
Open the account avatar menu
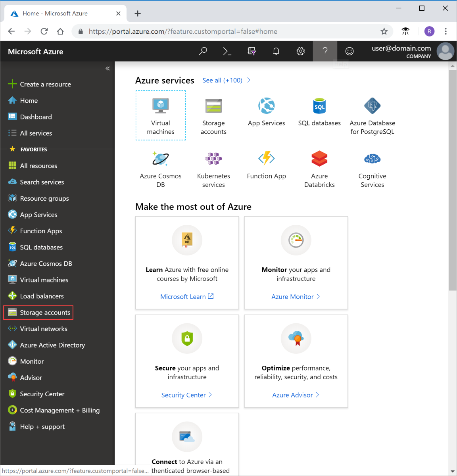click(x=445, y=51)
